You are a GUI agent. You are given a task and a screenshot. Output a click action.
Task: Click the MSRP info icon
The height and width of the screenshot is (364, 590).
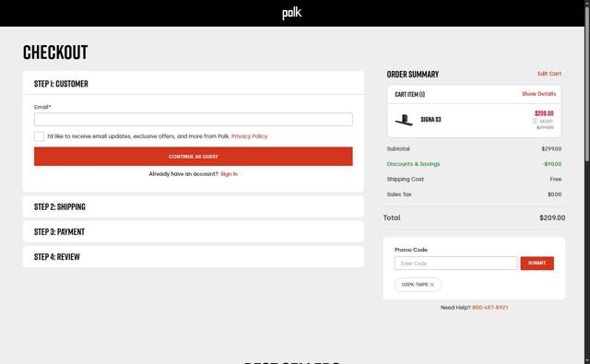pos(535,121)
